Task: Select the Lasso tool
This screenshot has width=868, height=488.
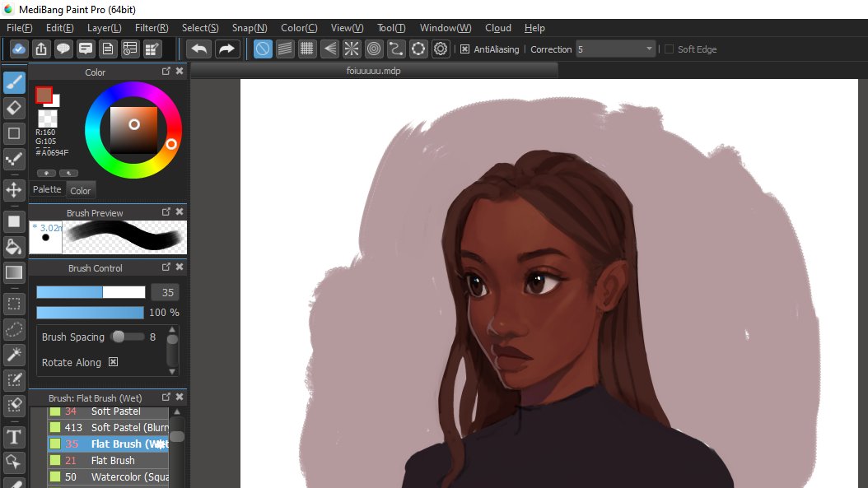Action: pos(14,328)
